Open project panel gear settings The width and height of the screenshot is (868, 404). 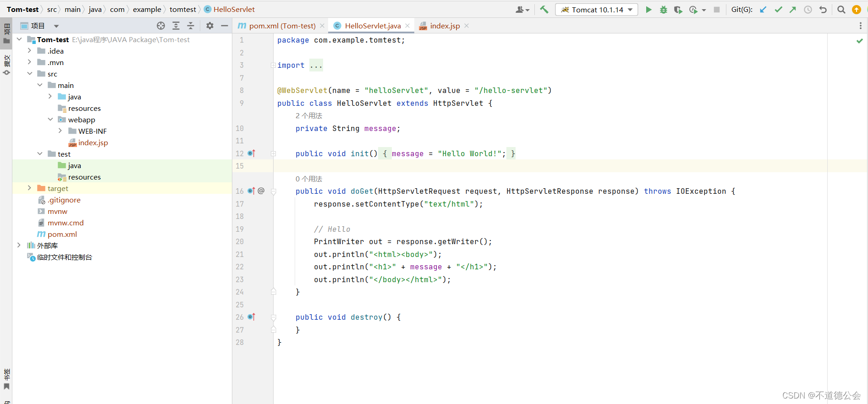point(210,26)
